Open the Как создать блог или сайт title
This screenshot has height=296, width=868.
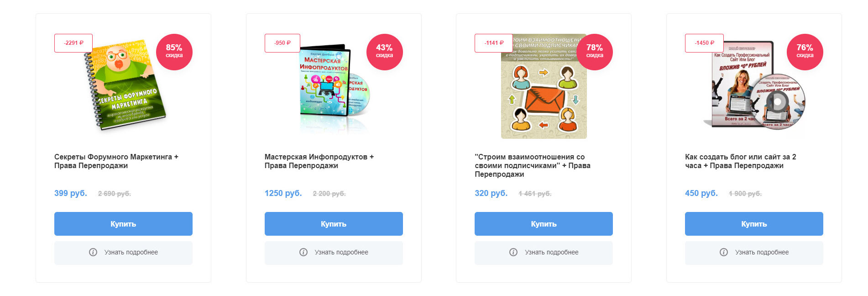point(741,161)
